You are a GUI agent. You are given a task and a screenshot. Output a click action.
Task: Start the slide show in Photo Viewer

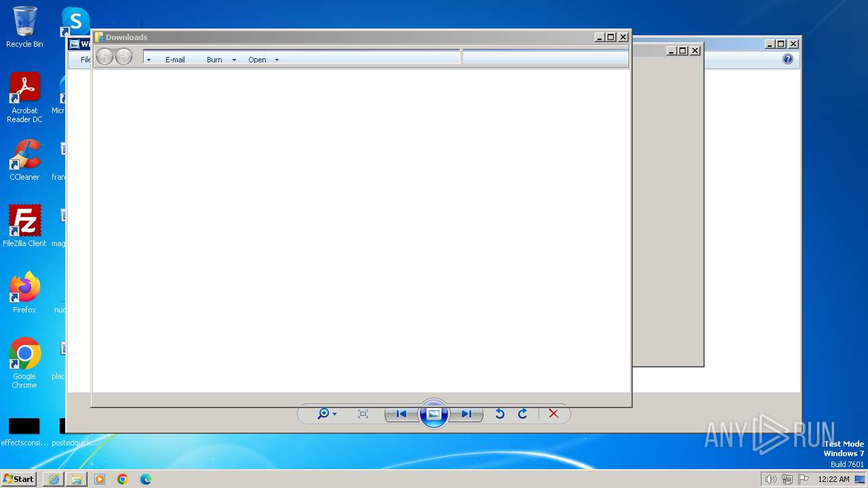434,414
